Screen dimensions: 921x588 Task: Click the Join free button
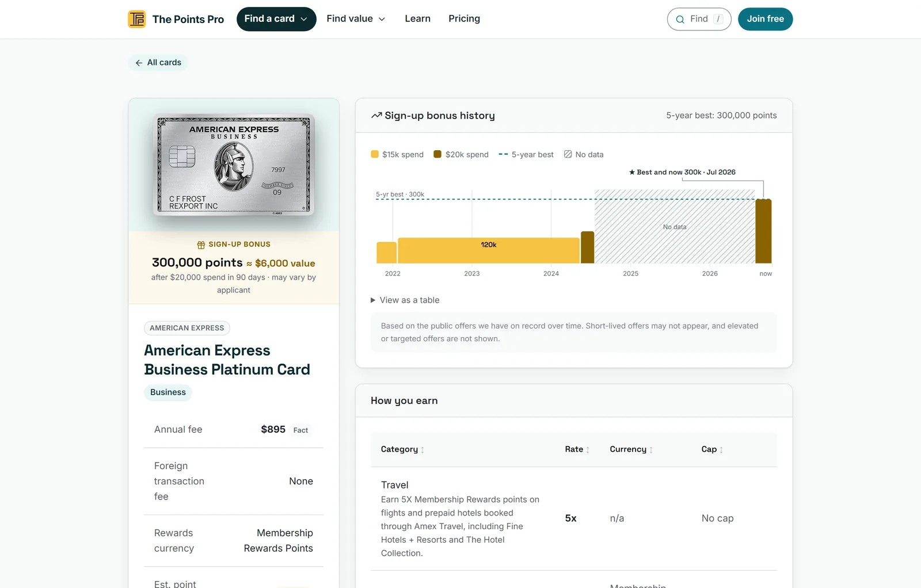pos(766,19)
